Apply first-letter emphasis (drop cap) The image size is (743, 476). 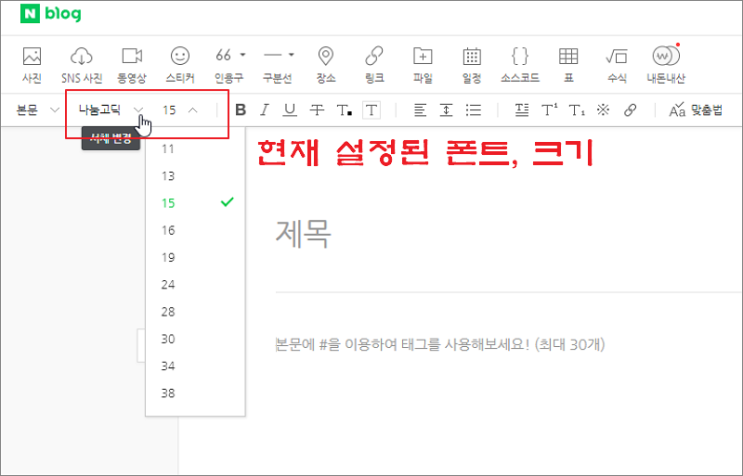522,110
